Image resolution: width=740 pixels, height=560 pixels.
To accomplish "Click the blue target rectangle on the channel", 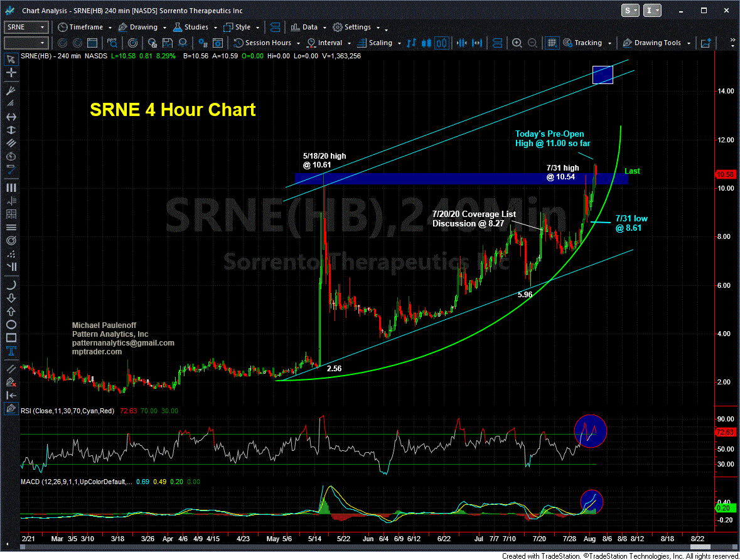I will (603, 75).
